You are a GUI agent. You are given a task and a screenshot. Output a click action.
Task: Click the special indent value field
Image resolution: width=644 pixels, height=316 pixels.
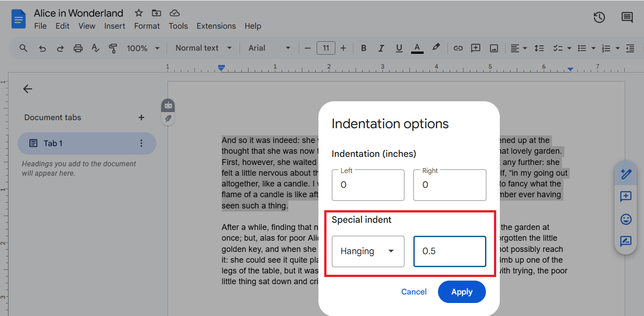(450, 251)
